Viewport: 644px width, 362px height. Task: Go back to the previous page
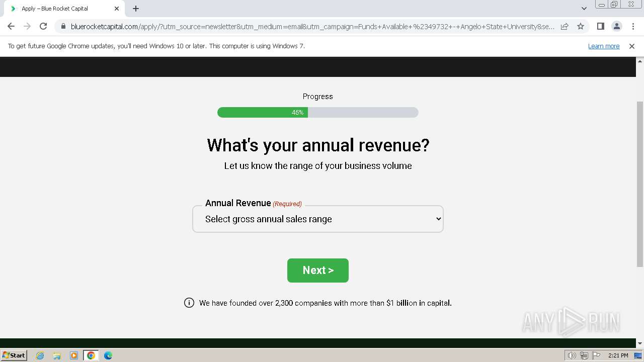[x=11, y=26]
